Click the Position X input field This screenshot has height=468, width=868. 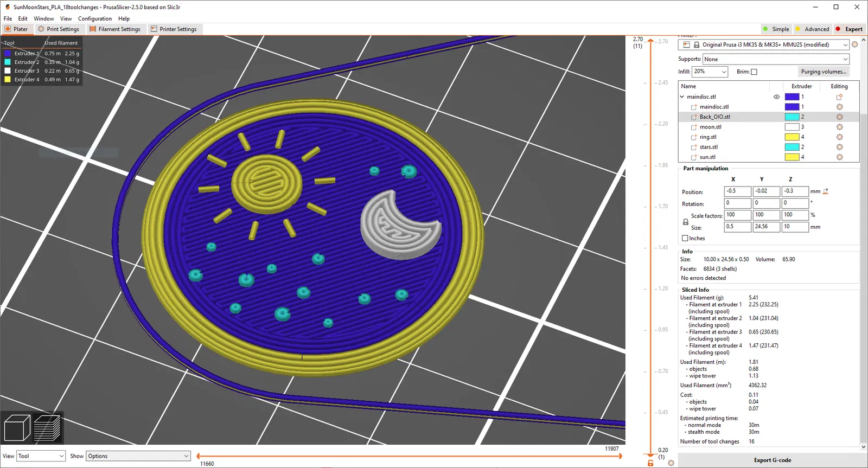click(x=738, y=191)
